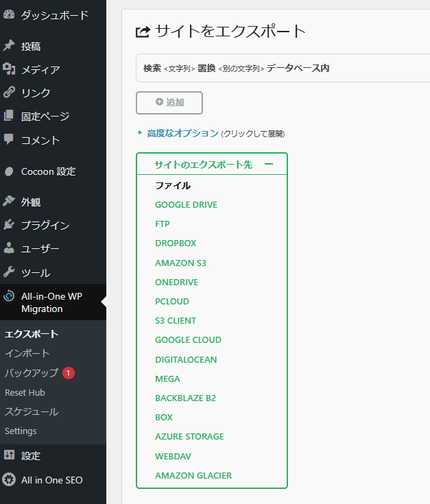The width and height of the screenshot is (430, 504).
Task: Open All in One SEO menu
Action: tap(53, 480)
